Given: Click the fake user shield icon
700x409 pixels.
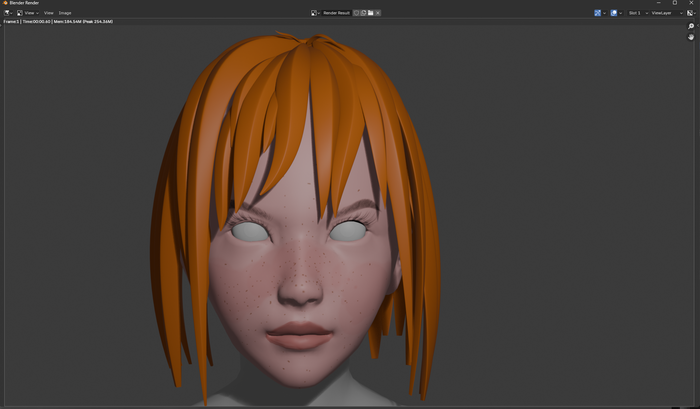Looking at the screenshot, I should click(357, 13).
